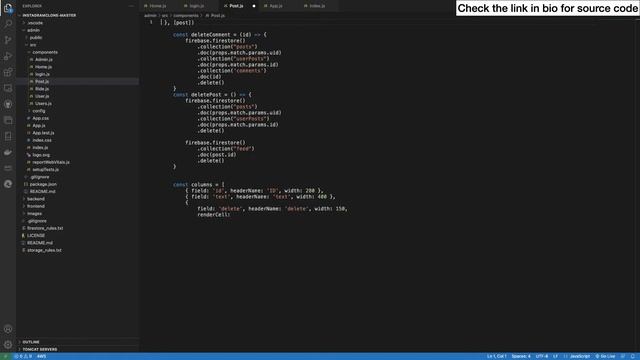This screenshot has height=360, width=640.
Task: Expand the images folder
Action: 35,213
